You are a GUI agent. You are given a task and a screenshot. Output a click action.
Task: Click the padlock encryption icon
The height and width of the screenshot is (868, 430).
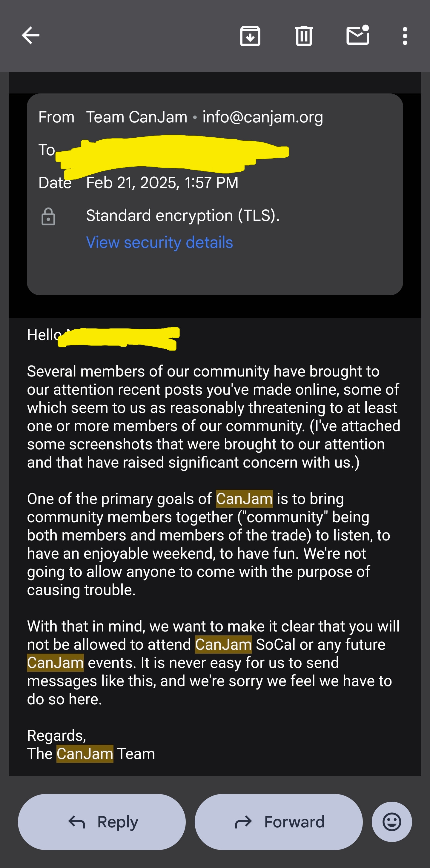(x=48, y=216)
